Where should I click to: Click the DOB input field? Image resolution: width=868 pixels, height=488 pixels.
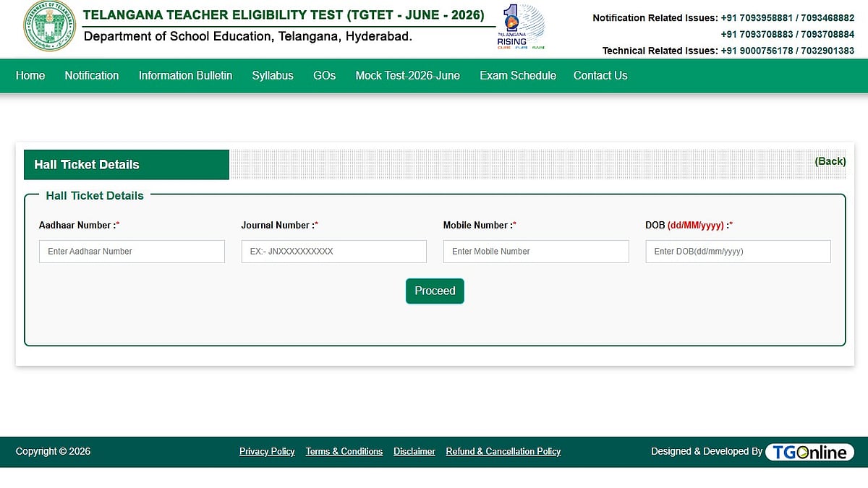coord(738,252)
